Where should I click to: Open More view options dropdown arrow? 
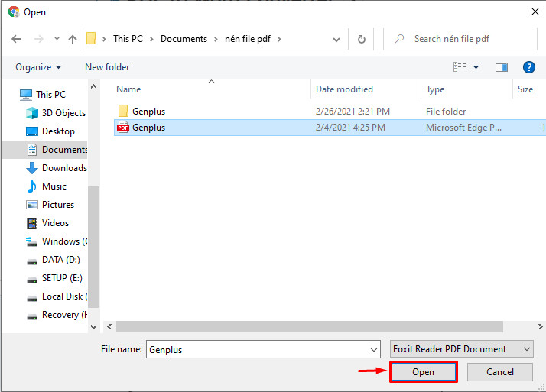(x=476, y=67)
